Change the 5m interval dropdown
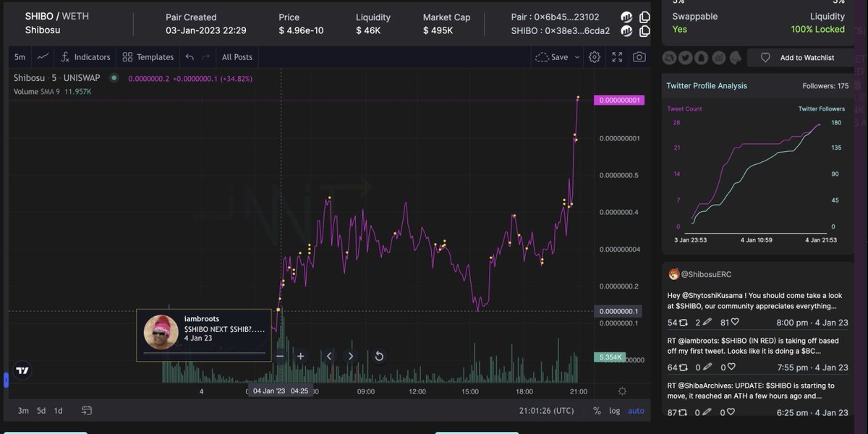 coord(20,57)
